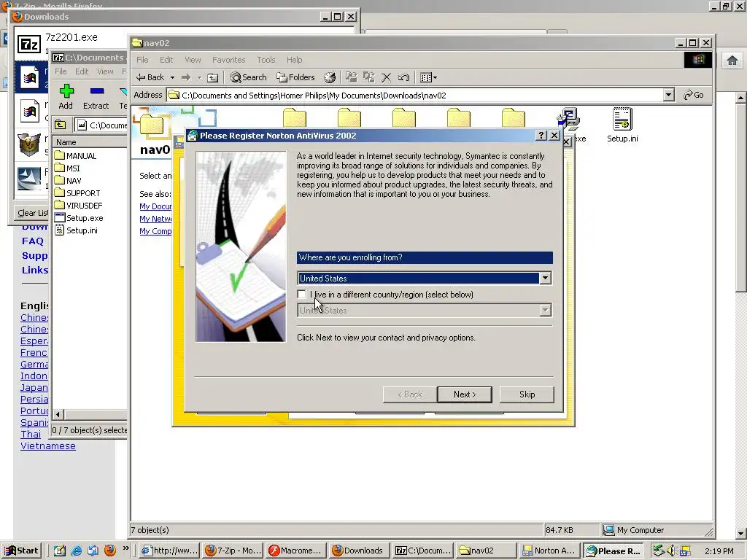Switch to Macromedia taskbar button

click(296, 551)
